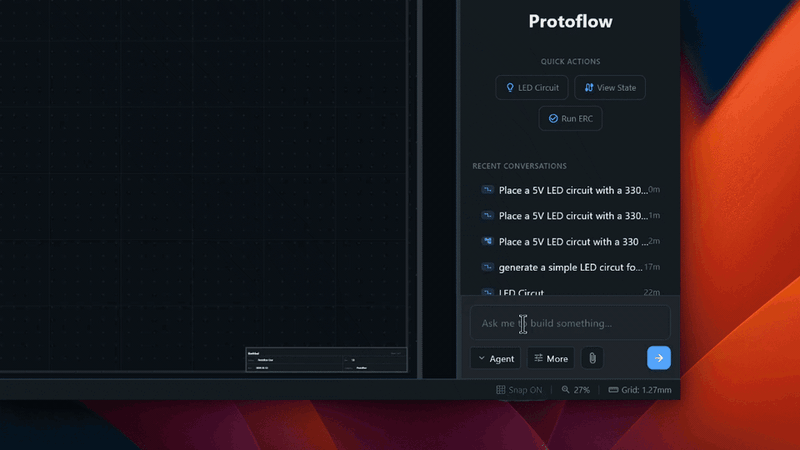The image size is (800, 450).
Task: Click the lightbulb icon on LED Circuit
Action: (510, 88)
